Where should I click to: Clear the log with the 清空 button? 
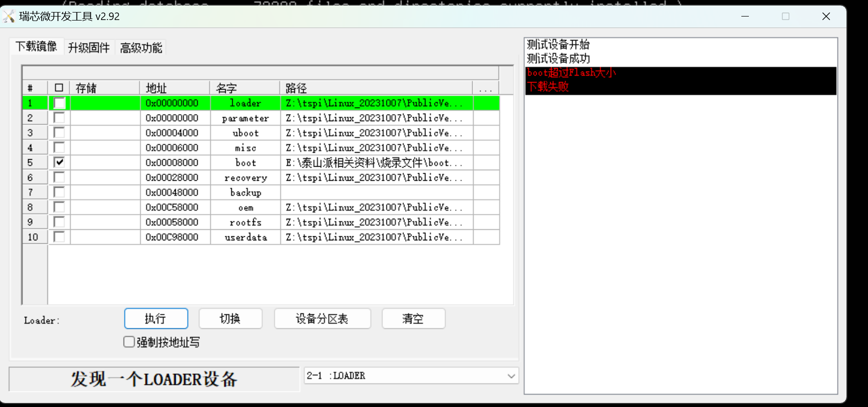pyautogui.click(x=413, y=319)
